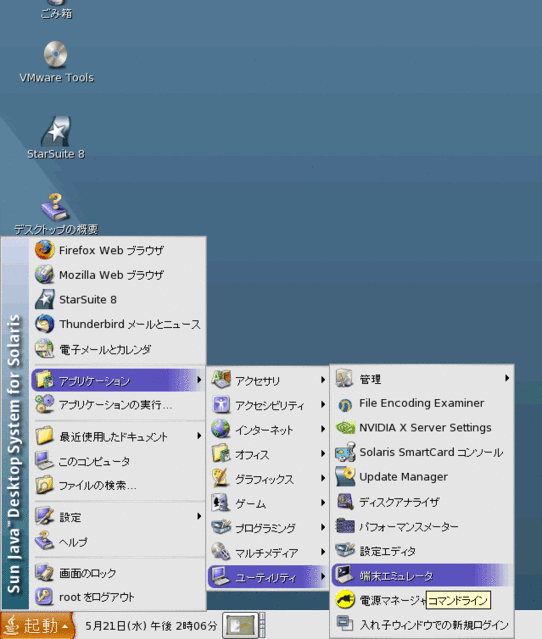
Task: Expand the インターネット submenu arrow
Action: (323, 429)
